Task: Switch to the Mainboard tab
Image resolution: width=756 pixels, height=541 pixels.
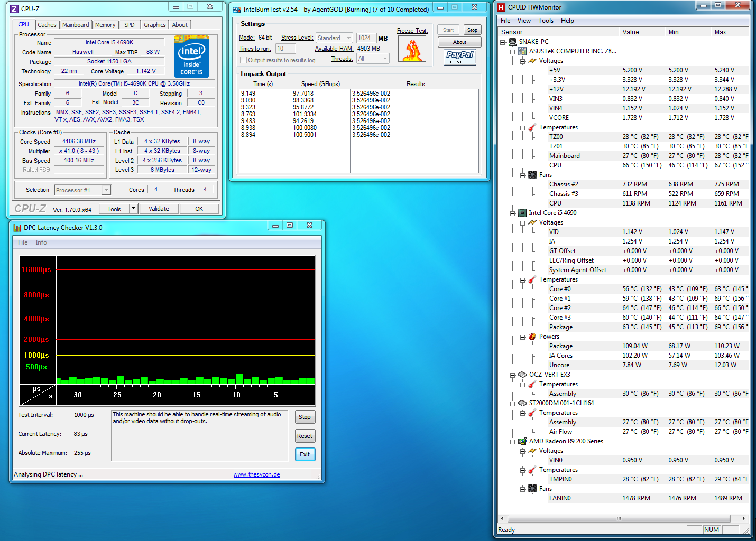Action: (x=76, y=25)
